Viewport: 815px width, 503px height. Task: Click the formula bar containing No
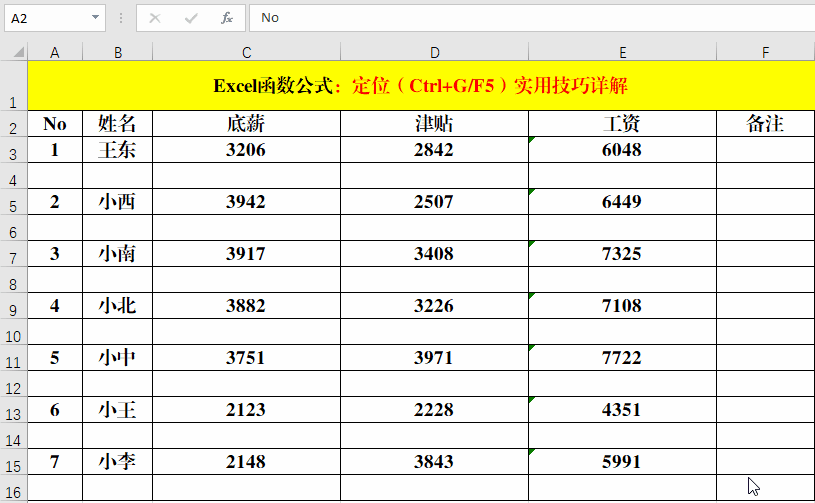coord(532,18)
